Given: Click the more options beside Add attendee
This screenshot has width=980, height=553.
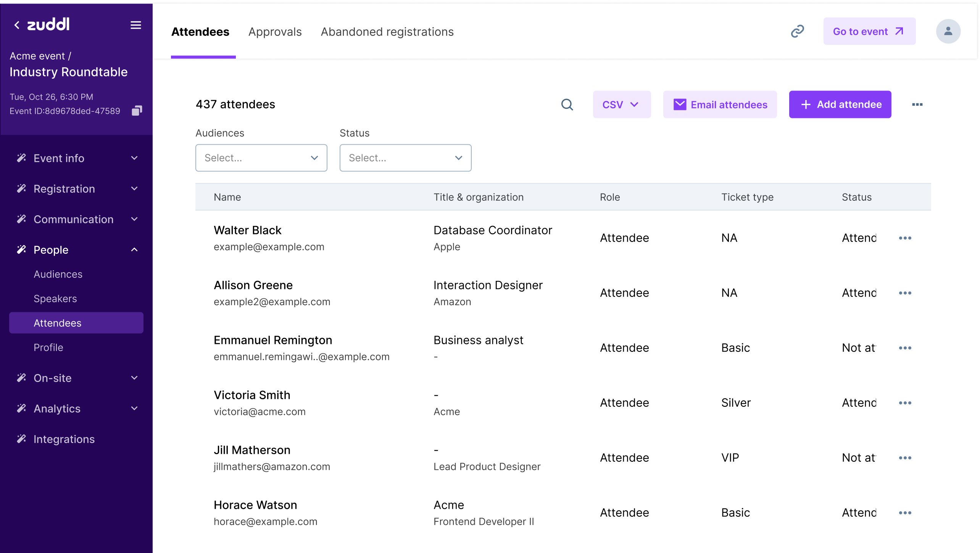Looking at the screenshot, I should [x=917, y=105].
